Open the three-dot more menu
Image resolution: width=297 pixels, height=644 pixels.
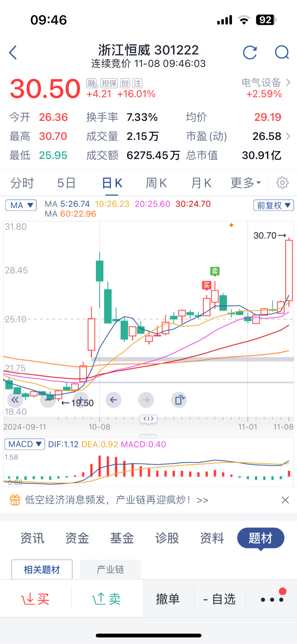tap(272, 599)
